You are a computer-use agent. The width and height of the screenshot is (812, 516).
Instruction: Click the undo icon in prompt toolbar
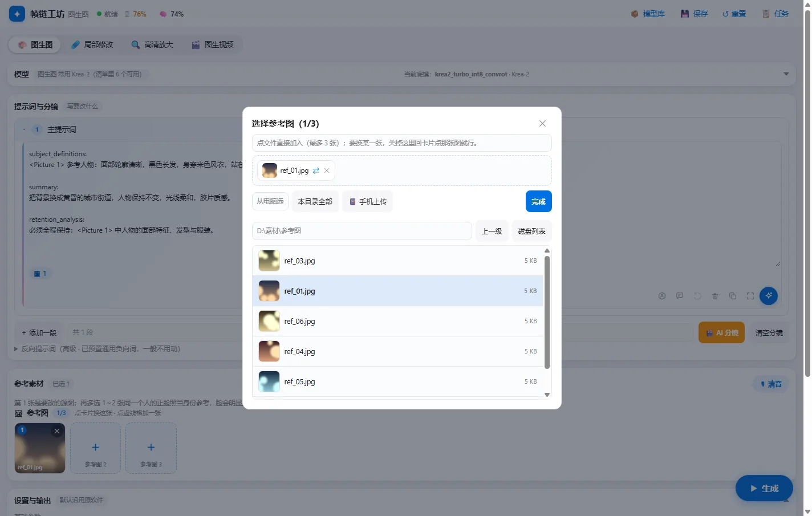pyautogui.click(x=697, y=296)
